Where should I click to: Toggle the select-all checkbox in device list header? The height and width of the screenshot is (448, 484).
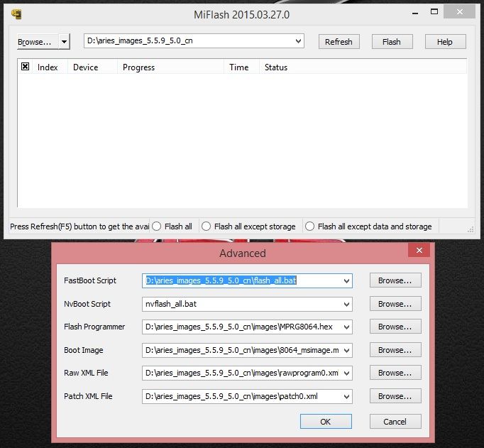(25, 66)
